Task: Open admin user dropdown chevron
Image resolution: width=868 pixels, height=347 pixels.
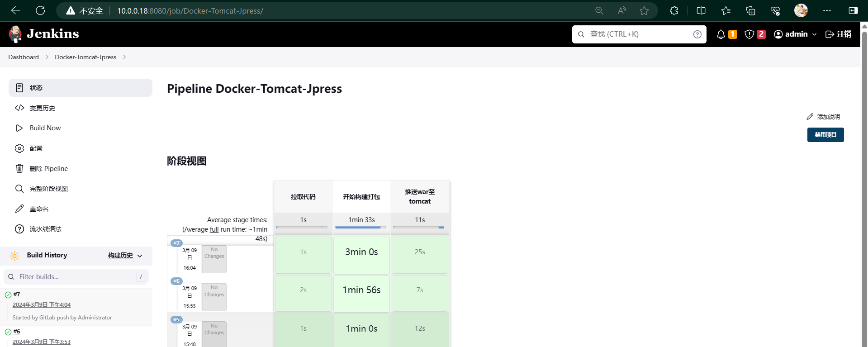Action: click(815, 34)
